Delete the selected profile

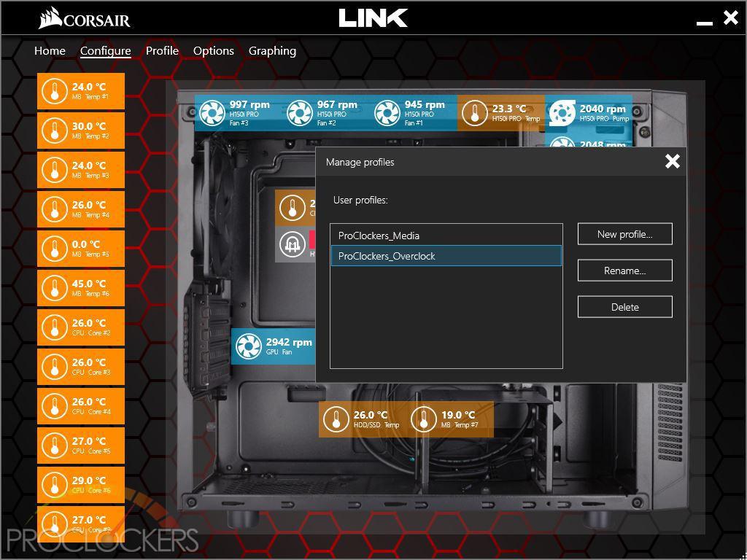[625, 307]
